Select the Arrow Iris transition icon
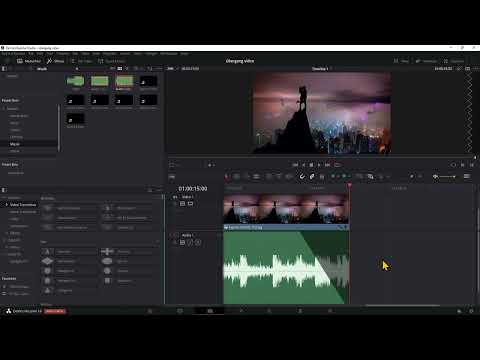This screenshot has width=480, height=360. pos(47,252)
